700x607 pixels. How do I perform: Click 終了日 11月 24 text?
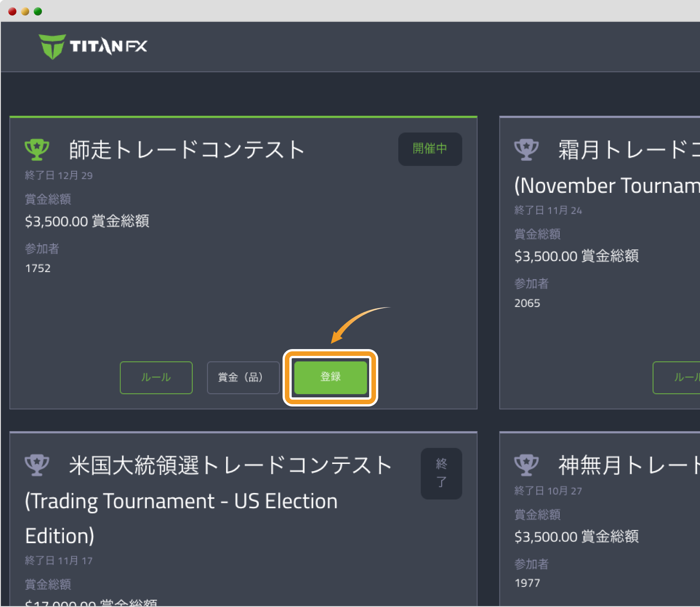point(548,210)
